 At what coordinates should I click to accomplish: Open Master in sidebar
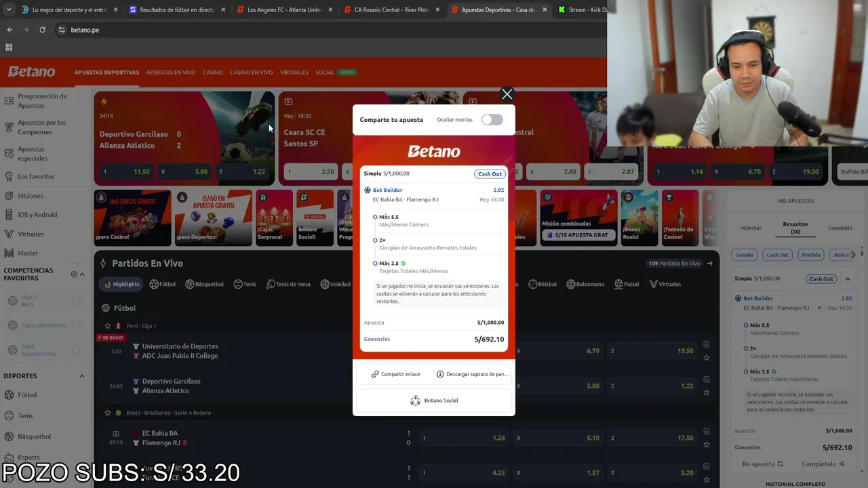coord(28,253)
